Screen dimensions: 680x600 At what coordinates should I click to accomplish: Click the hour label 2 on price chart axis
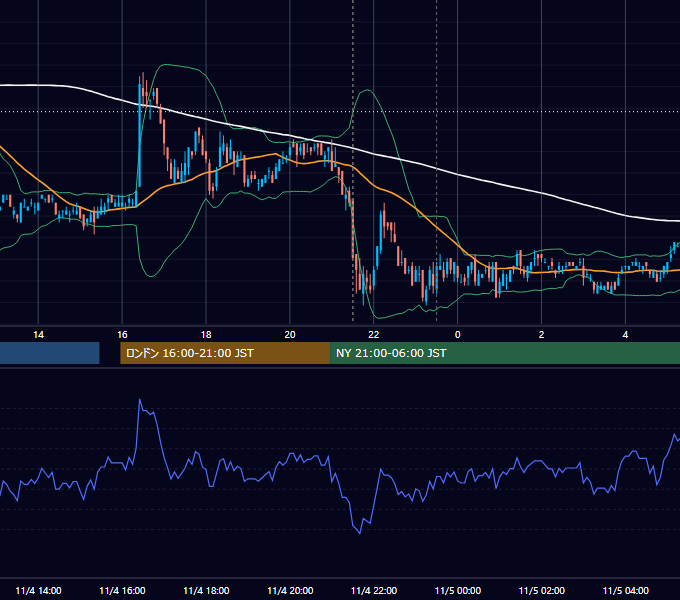541,335
